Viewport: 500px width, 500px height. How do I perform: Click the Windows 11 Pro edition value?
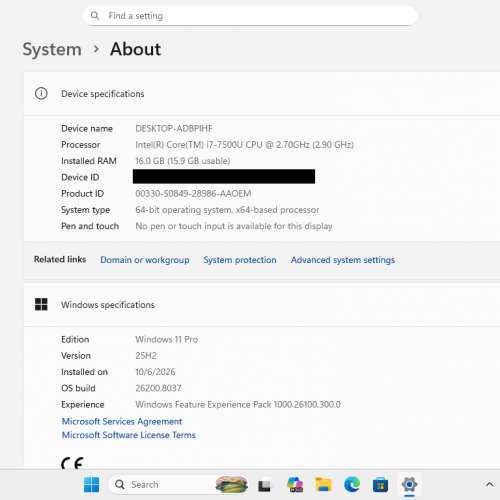click(x=166, y=339)
